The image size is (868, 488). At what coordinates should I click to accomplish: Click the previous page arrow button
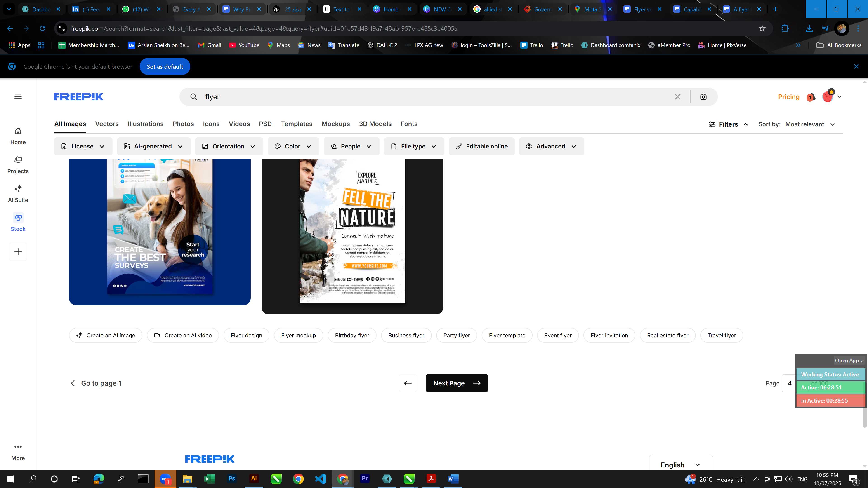pyautogui.click(x=408, y=383)
